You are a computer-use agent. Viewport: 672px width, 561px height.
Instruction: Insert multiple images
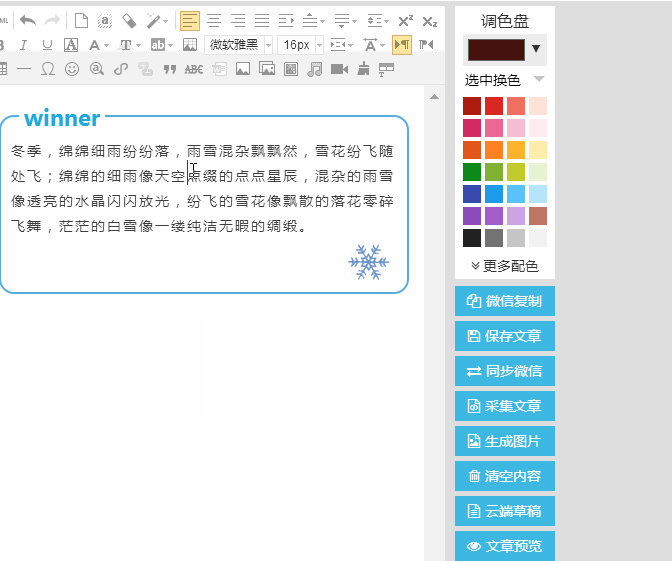coord(267,69)
